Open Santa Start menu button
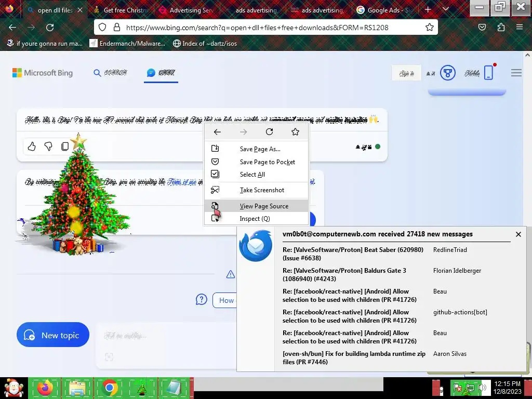The width and height of the screenshot is (532, 399). click(14, 388)
